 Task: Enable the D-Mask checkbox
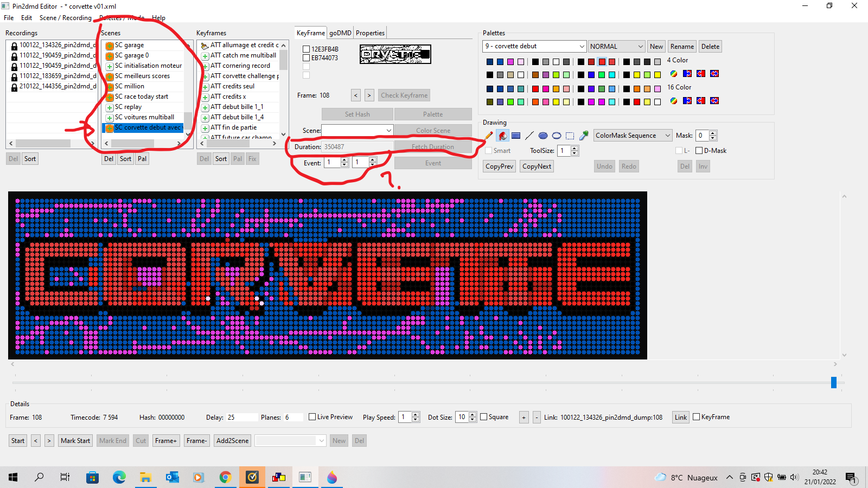click(x=699, y=151)
